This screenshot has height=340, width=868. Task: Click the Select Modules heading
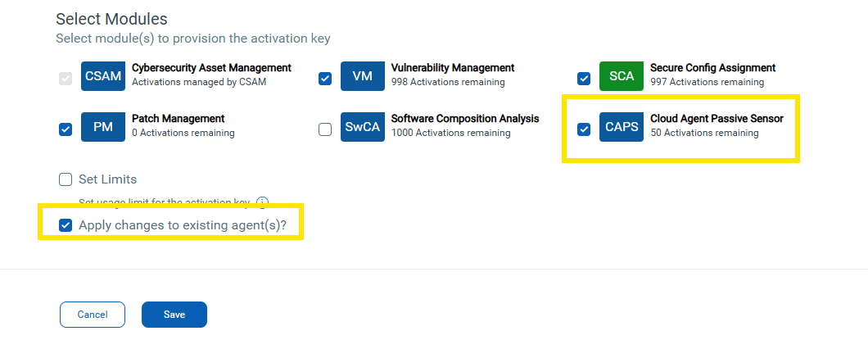(112, 19)
